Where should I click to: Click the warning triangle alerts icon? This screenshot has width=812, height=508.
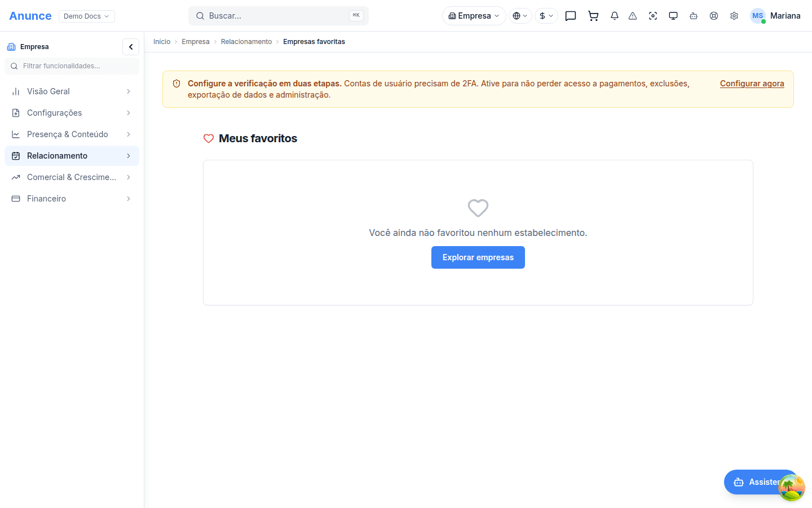[x=633, y=16]
